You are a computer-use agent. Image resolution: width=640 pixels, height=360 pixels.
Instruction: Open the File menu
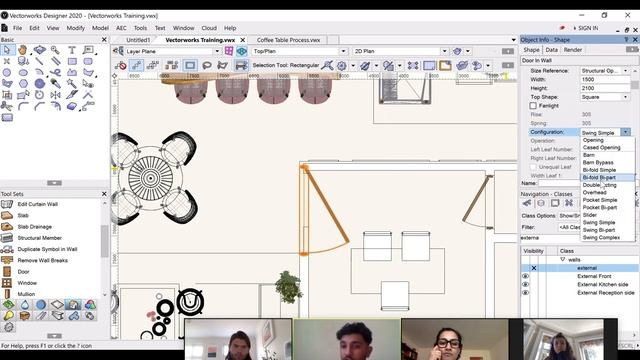[x=18, y=28]
